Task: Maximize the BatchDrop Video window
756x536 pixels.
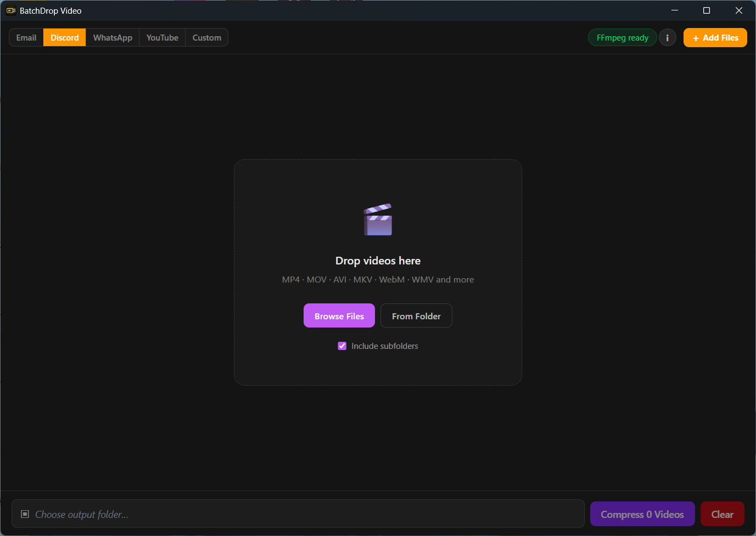Action: tap(707, 10)
